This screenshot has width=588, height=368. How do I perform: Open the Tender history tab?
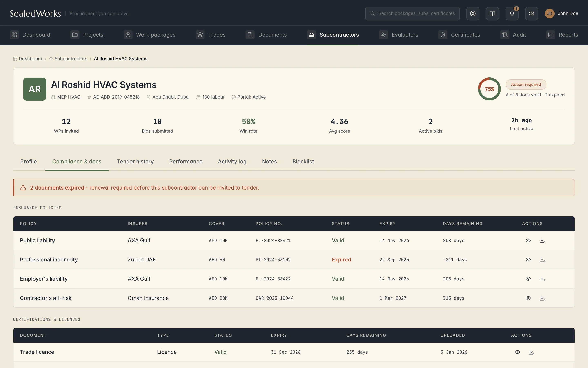tap(135, 162)
